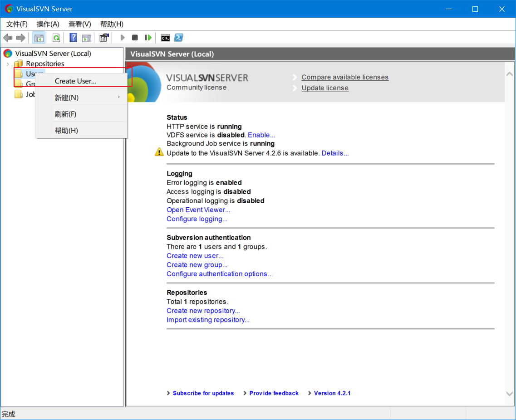
Task: Click the scroll down arrow in dashboard
Action: click(509, 394)
